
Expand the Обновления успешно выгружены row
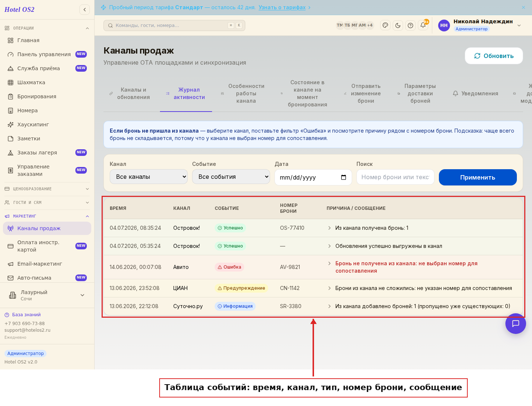(329, 246)
